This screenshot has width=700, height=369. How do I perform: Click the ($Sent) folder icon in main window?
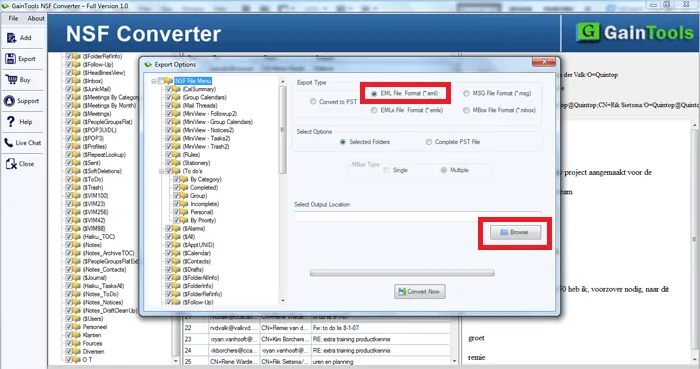[x=77, y=163]
